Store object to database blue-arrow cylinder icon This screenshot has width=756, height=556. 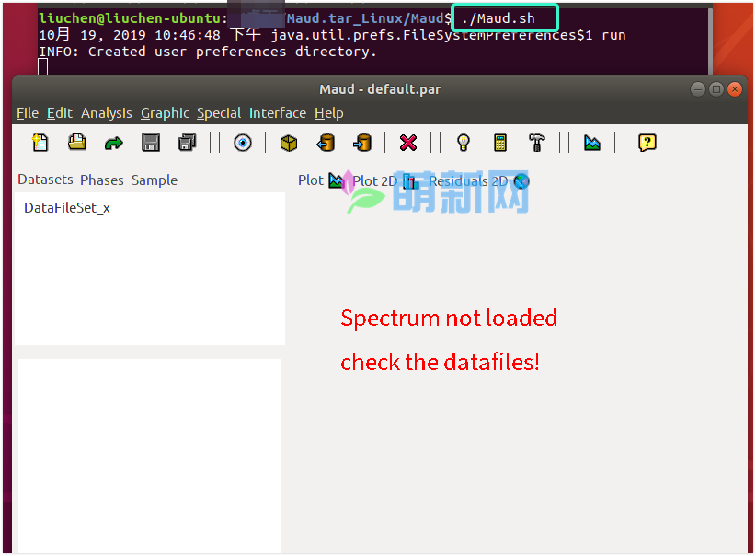[362, 143]
